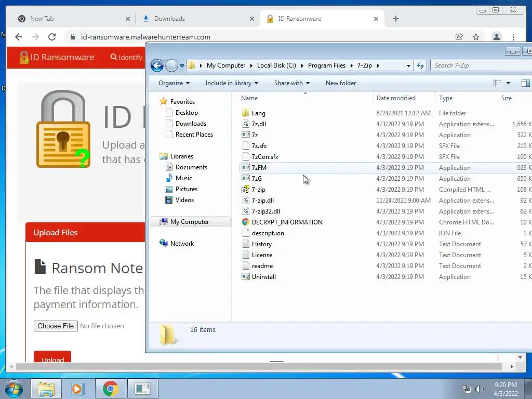
Task: Select the 7zFM application icon
Action: coord(246,167)
